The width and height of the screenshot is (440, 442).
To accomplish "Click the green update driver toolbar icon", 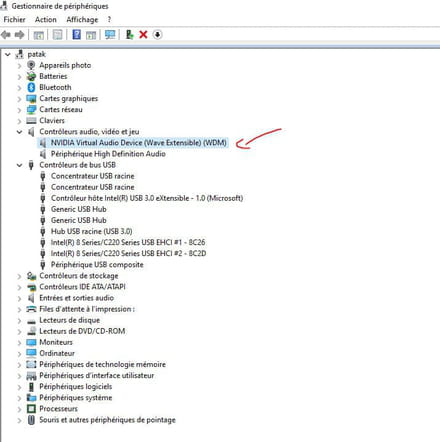I will click(129, 34).
